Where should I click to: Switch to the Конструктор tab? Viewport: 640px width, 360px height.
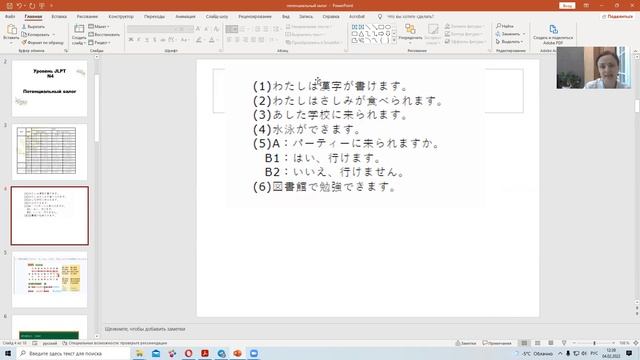coord(121,17)
